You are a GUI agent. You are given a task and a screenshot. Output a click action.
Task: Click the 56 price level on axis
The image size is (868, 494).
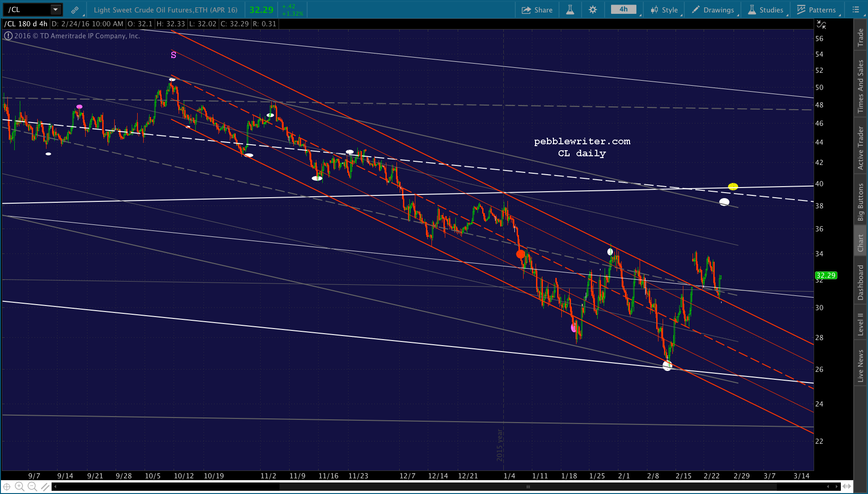(819, 39)
